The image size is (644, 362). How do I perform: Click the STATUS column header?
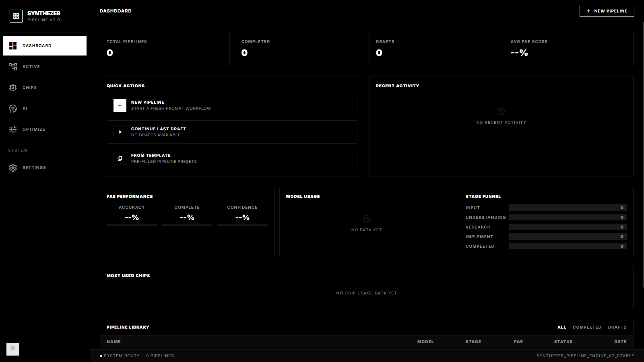[x=563, y=341]
